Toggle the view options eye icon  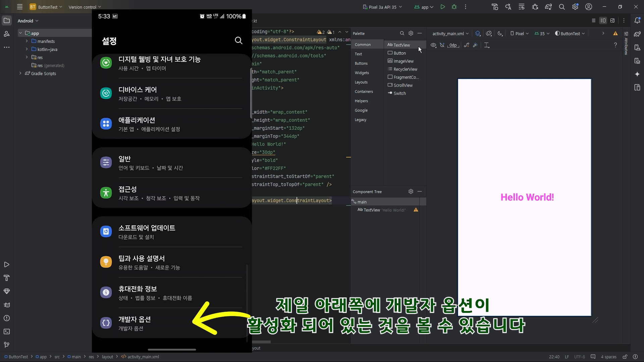coord(433,45)
